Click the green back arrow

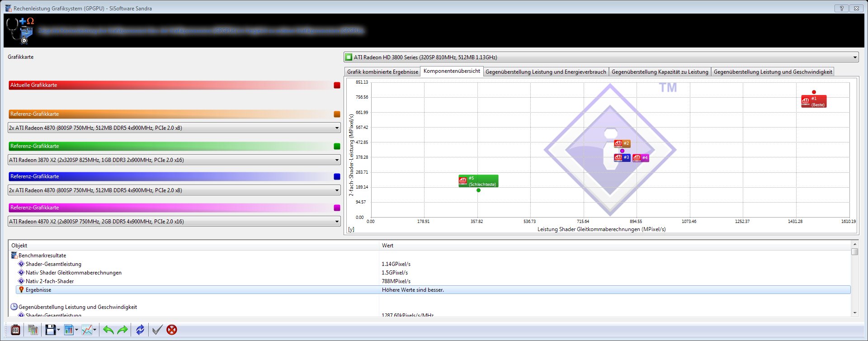click(108, 330)
